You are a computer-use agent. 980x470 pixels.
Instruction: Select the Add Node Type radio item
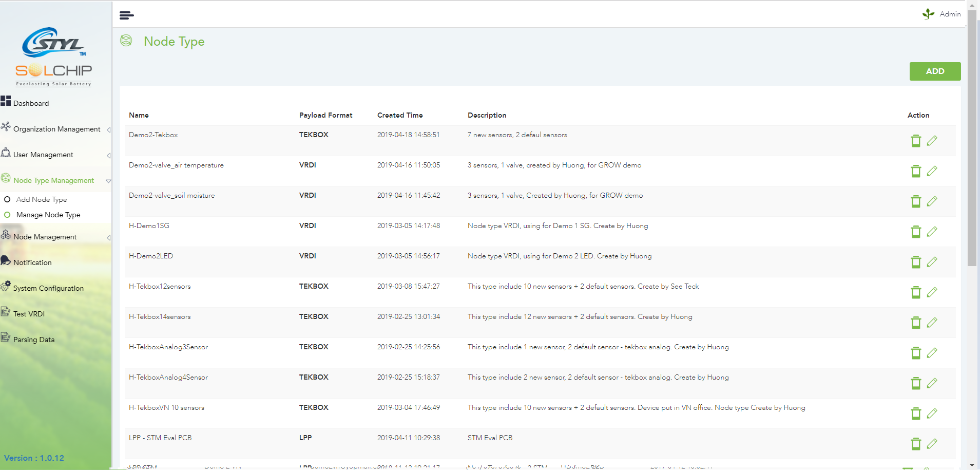[8, 199]
